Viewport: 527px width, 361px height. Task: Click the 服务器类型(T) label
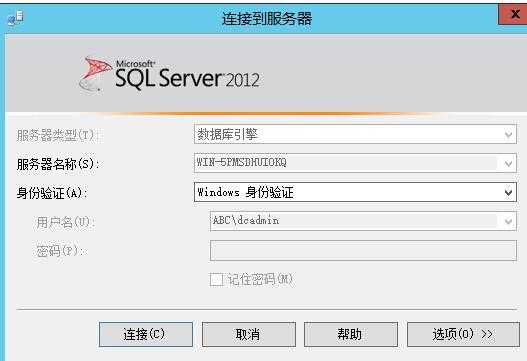coord(56,135)
